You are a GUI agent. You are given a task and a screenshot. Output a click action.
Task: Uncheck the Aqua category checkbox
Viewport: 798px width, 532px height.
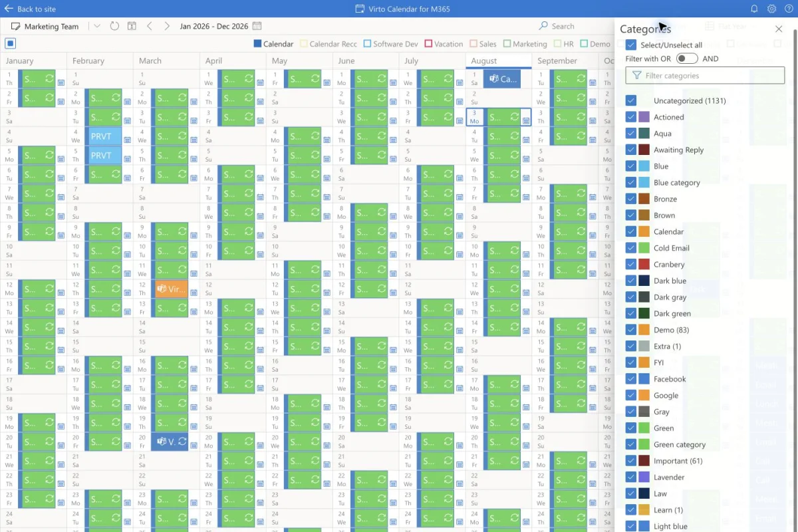(631, 133)
